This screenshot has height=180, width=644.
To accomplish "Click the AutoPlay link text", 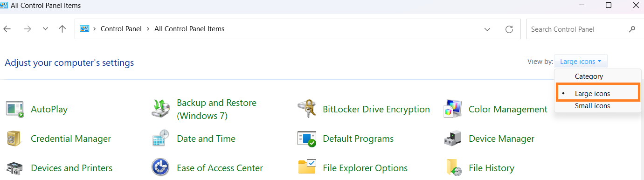I will (49, 109).
